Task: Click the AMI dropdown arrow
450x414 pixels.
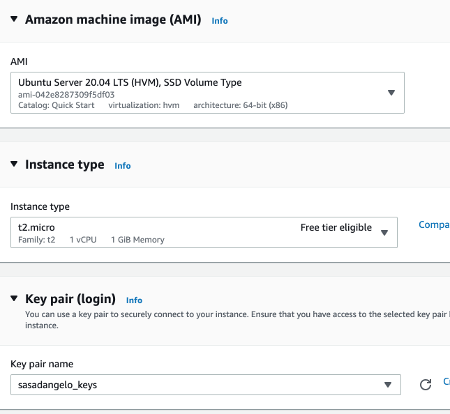Action: [391, 93]
